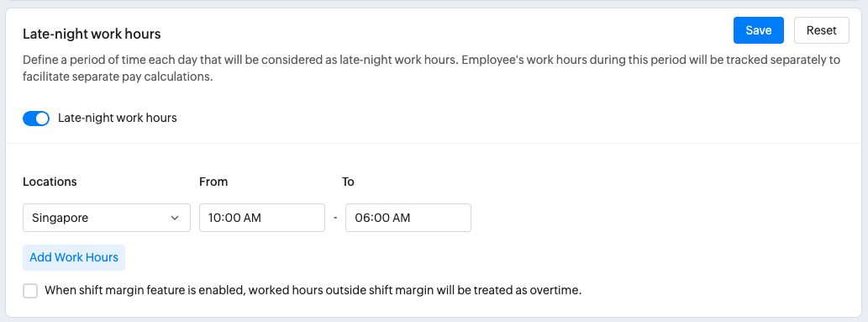
Task: Edit the From time 10:00 AM field
Action: tap(262, 218)
